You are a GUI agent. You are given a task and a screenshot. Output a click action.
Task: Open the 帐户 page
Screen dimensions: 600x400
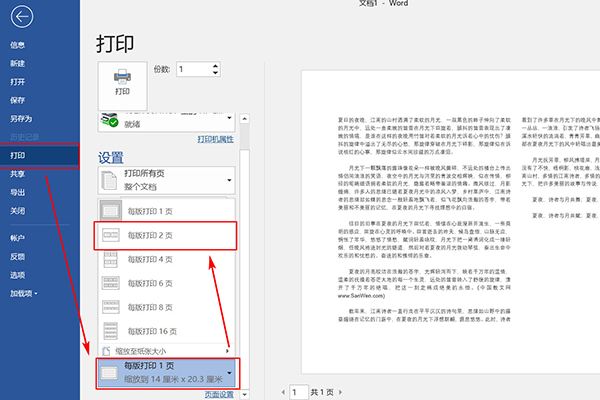pyautogui.click(x=18, y=238)
